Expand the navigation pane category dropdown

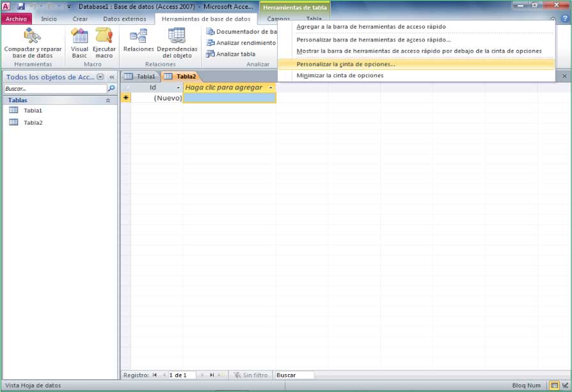pos(100,77)
